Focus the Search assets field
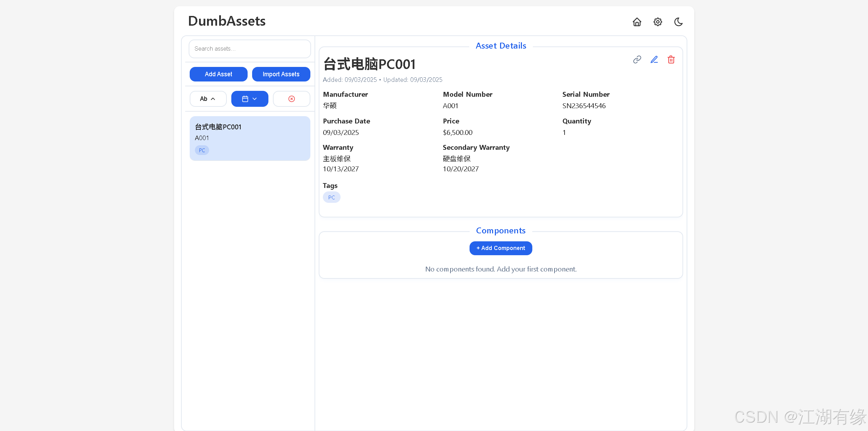868x431 pixels. [250, 49]
